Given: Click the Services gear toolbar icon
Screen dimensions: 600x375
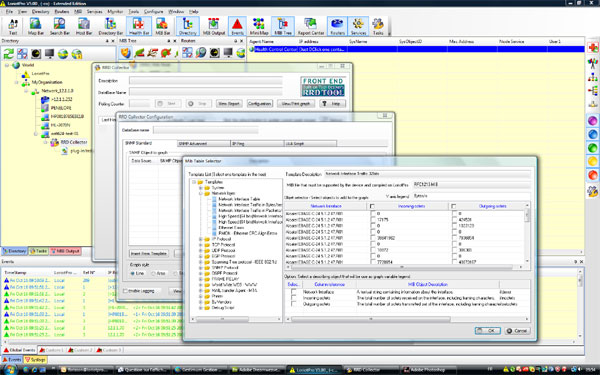Looking at the screenshot, I should [358, 26].
